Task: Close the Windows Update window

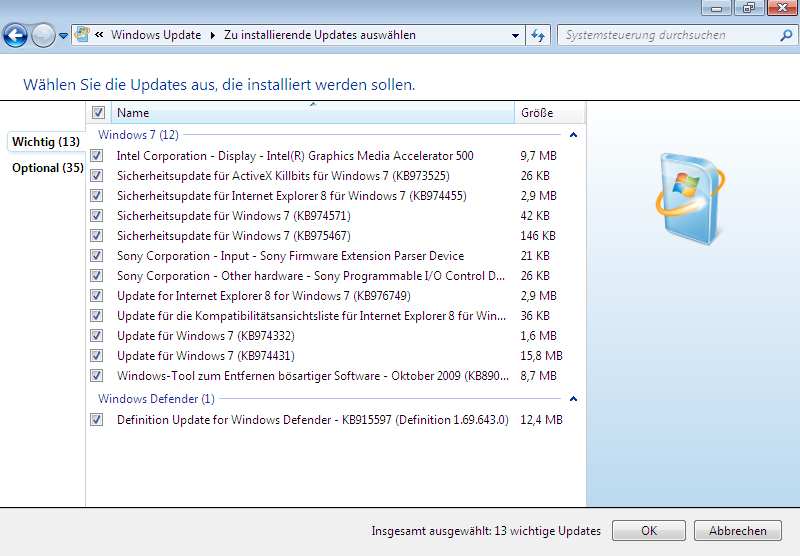Action: click(x=782, y=8)
